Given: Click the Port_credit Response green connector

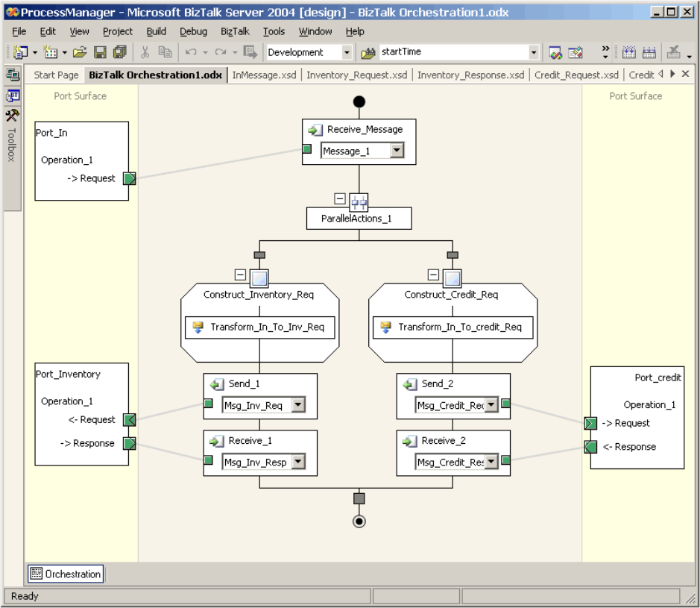Looking at the screenshot, I should [590, 447].
